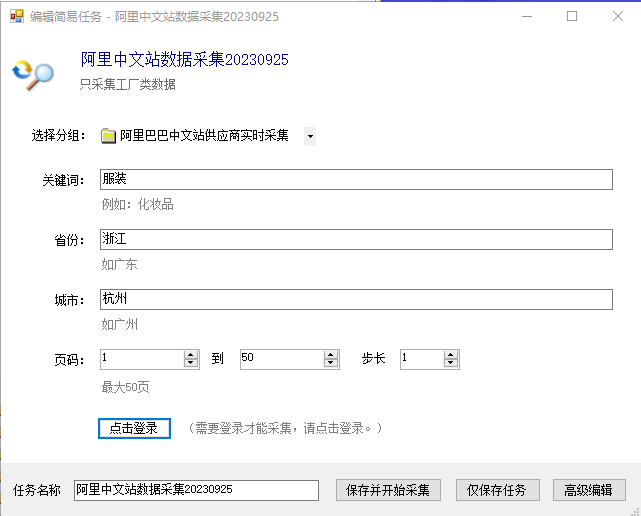Click the refresh magnifier task icon

(33, 75)
